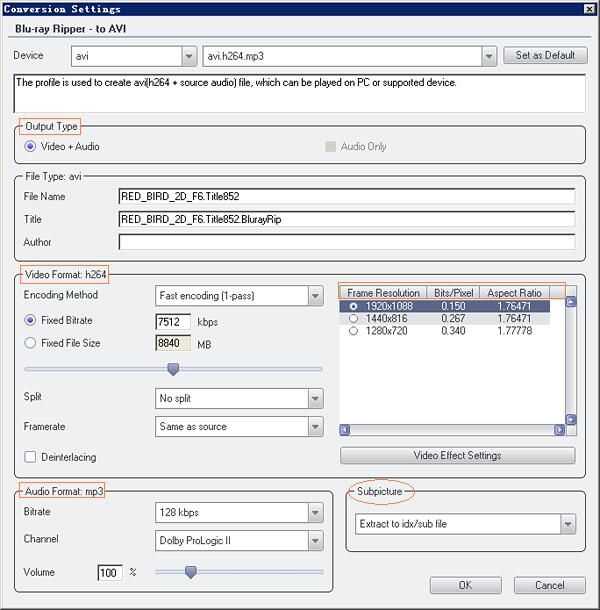This screenshot has width=600, height=610.
Task: Click the Title input field
Action: pos(346,219)
